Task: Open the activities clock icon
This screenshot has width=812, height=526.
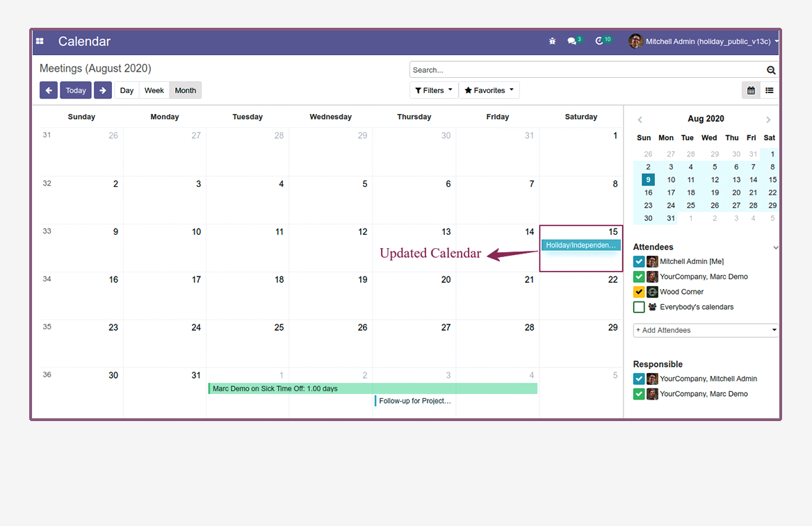Action: point(599,41)
